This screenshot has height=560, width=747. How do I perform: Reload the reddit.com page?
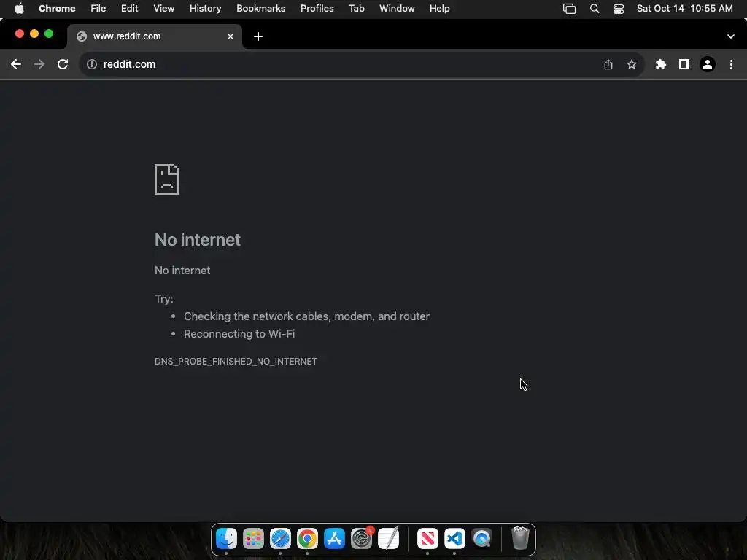(x=63, y=64)
